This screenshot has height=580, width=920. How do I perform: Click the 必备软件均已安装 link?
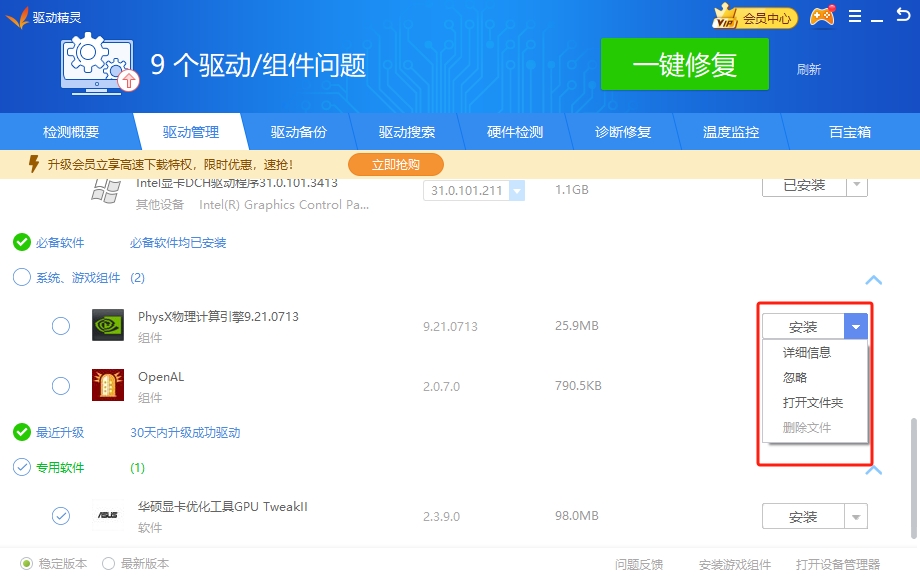[178, 242]
